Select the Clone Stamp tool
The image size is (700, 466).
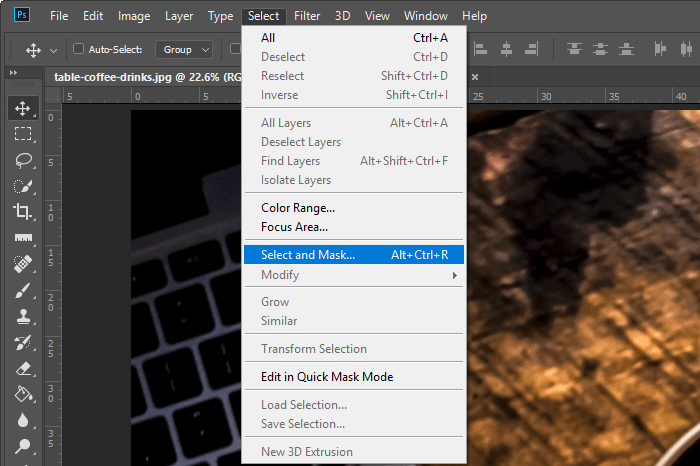coord(23,316)
